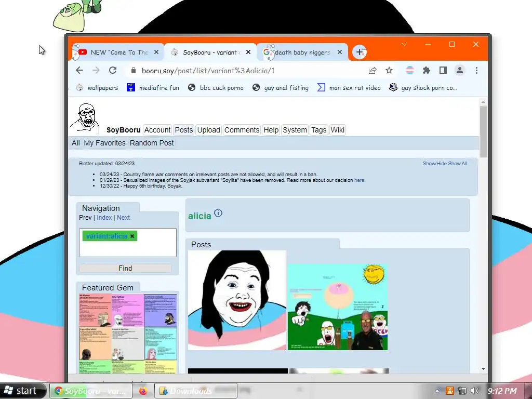Click the network computer tray icon

(462, 391)
